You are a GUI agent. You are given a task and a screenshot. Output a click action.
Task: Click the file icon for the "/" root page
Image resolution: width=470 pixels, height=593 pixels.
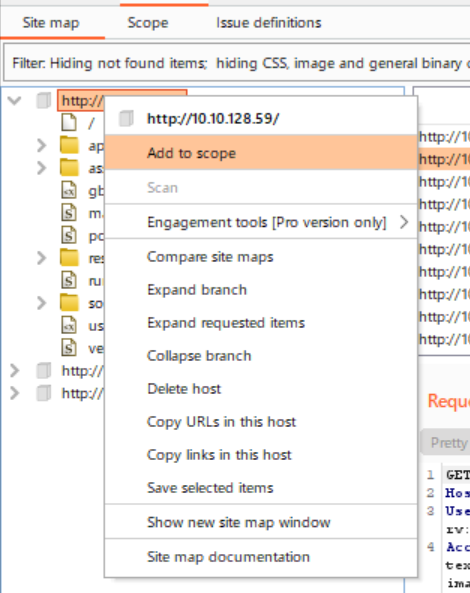pos(69,123)
